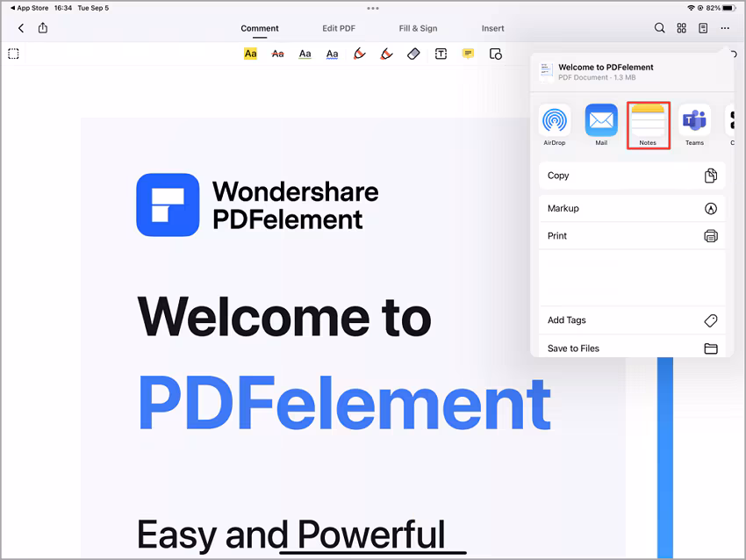Open the Fill & Sign tab
The width and height of the screenshot is (746, 560).
(418, 29)
